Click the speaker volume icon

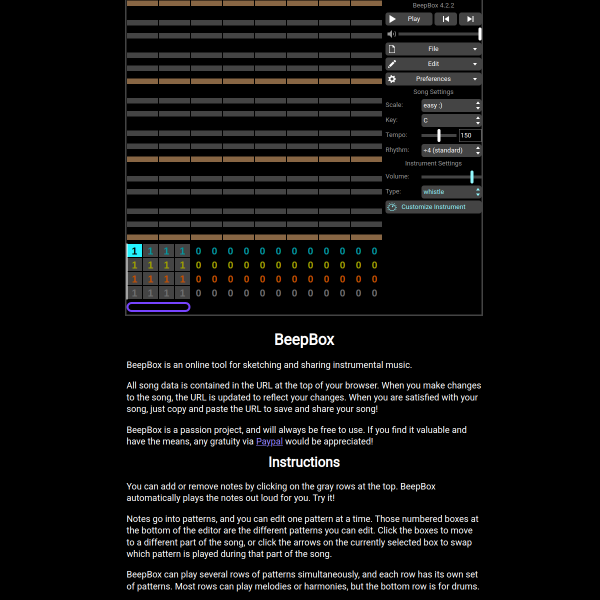pos(391,34)
